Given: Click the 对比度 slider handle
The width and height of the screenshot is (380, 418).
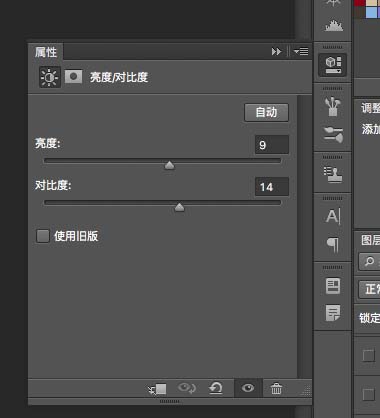Looking at the screenshot, I should coord(179,207).
